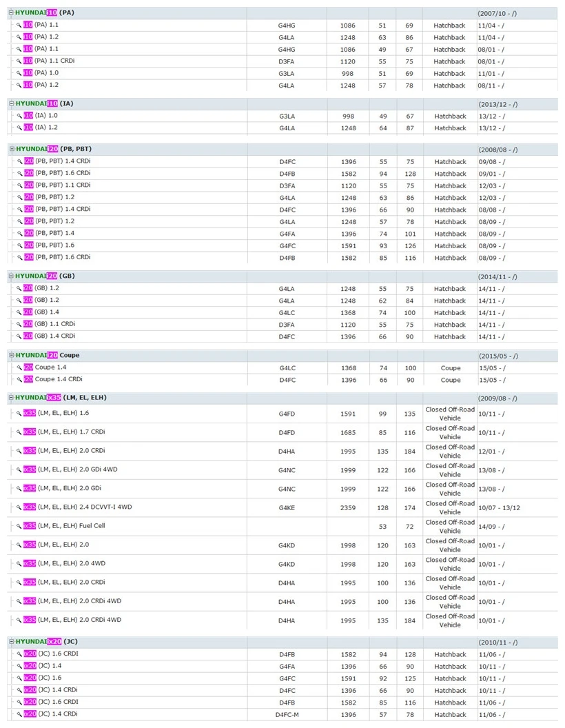Collapse the HYUNDAI i10 (PA) group
Screen dimensions: 565x728
click(11, 13)
